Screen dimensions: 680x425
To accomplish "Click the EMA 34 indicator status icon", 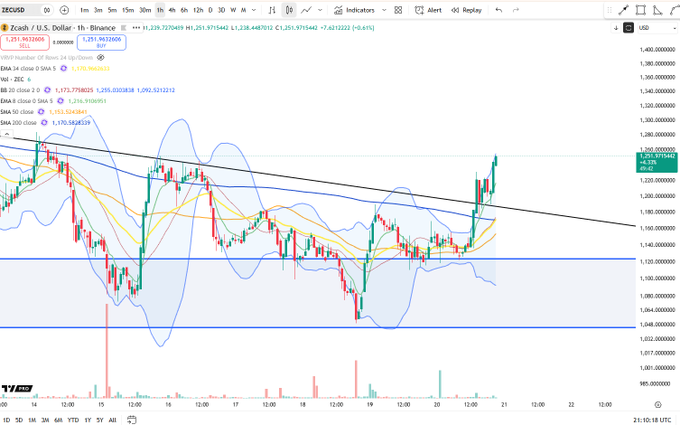I will [x=64, y=68].
